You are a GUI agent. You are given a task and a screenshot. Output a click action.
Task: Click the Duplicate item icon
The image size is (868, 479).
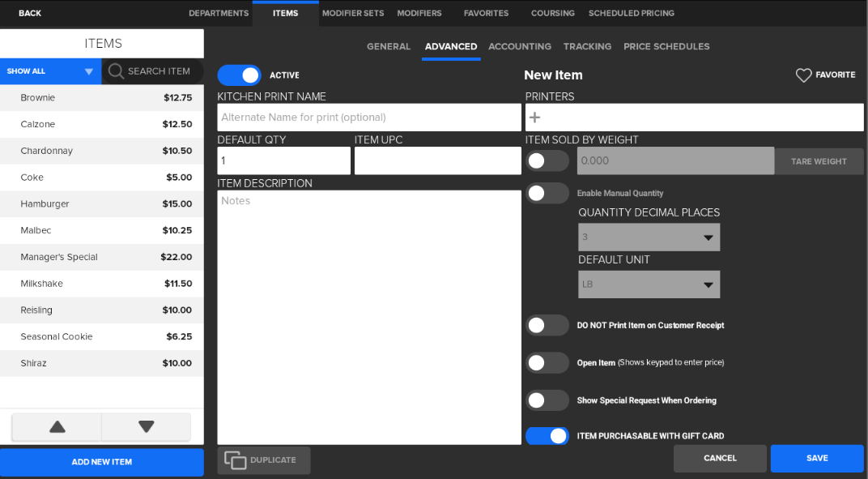click(x=236, y=460)
